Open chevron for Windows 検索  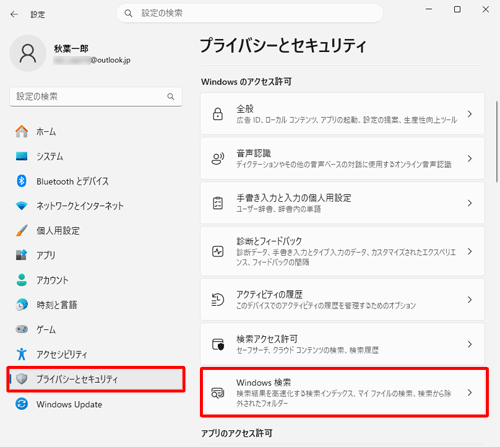coord(470,393)
